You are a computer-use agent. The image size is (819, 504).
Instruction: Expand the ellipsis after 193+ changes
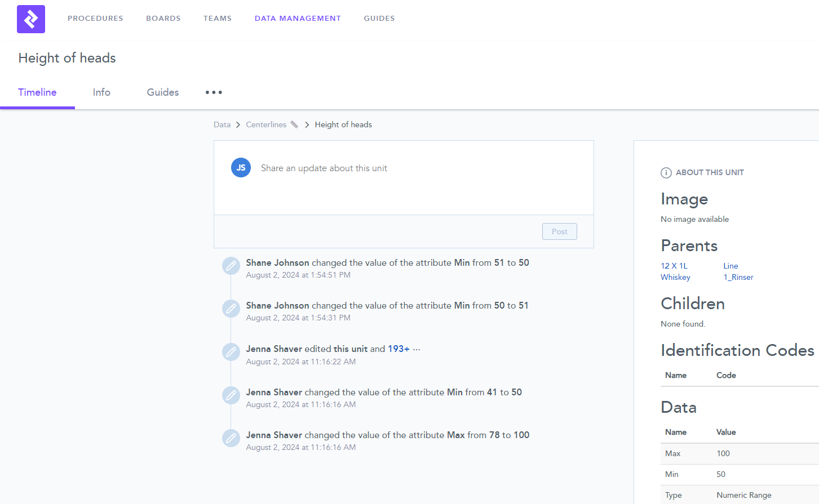click(417, 349)
